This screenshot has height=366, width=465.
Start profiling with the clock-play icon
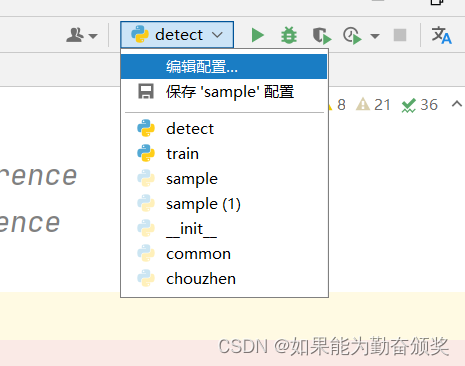[352, 36]
